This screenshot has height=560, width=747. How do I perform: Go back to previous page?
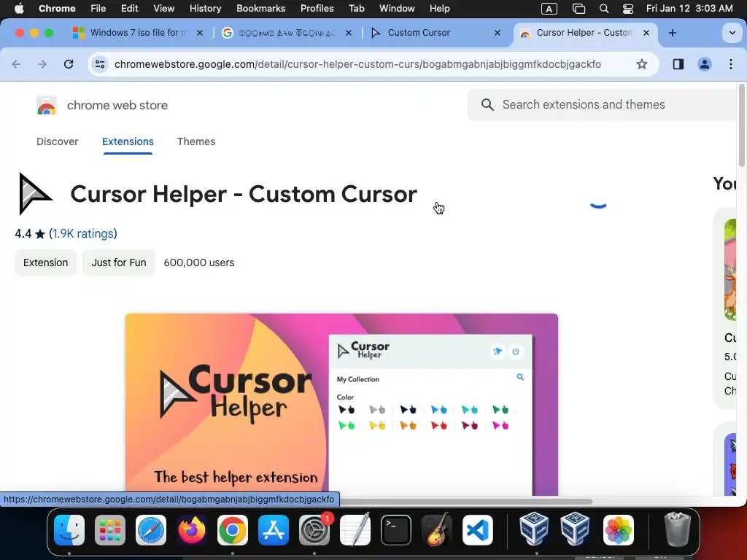pos(16,64)
